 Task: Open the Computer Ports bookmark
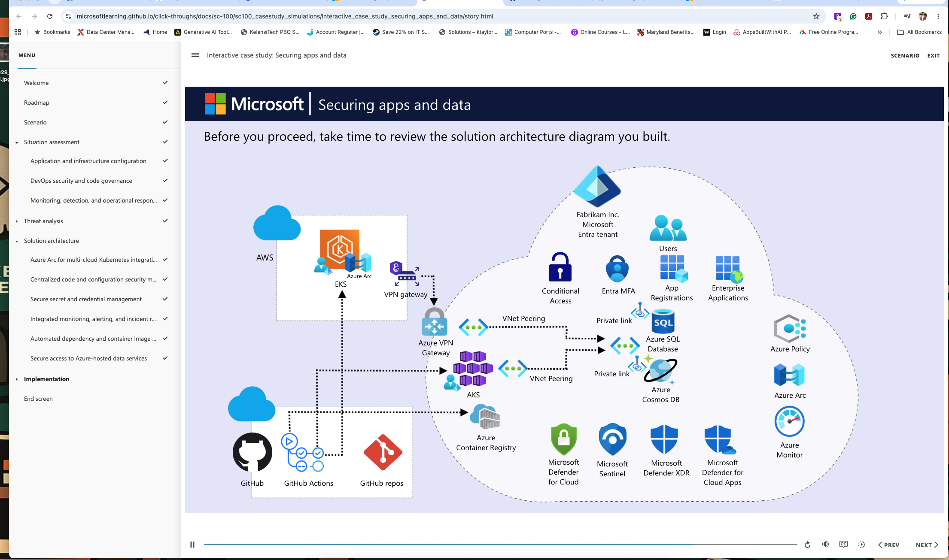tap(533, 32)
